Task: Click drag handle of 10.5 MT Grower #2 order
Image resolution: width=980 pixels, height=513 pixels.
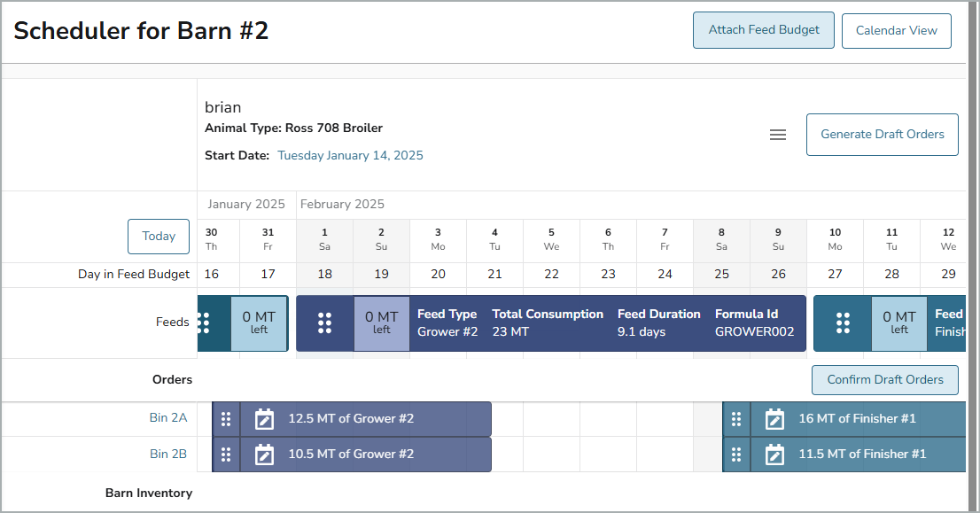Action: point(226,455)
